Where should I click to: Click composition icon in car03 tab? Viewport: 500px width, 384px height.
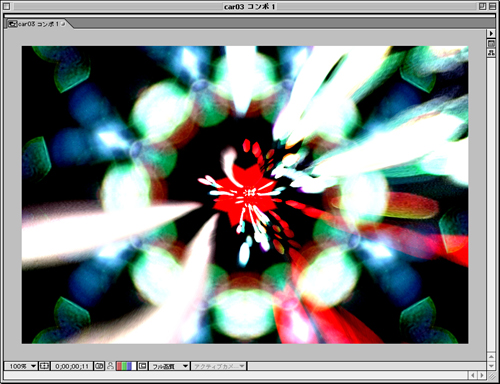pyautogui.click(x=13, y=24)
